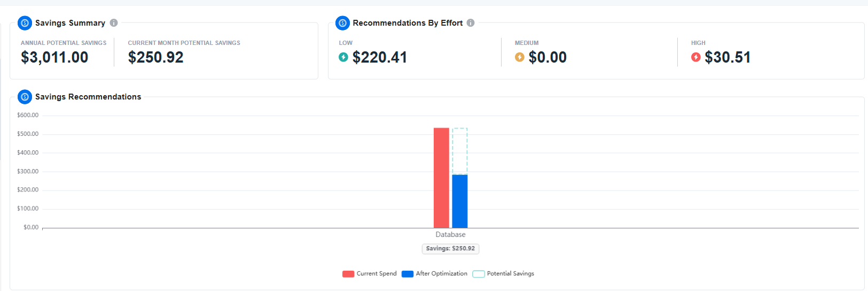Open the Recommendations By Effort info icon
The image size is (868, 291).
tap(471, 23)
